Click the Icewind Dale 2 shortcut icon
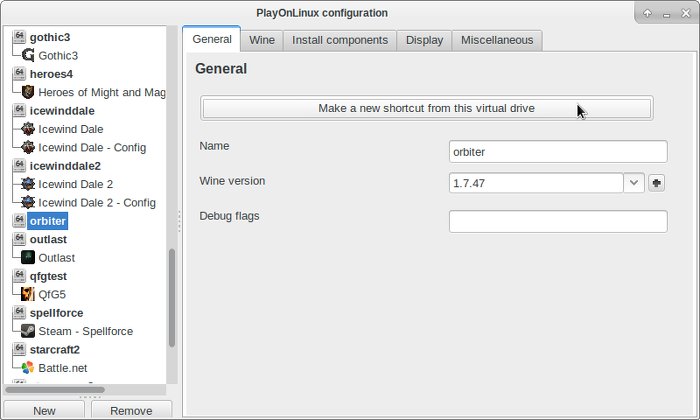The width and height of the screenshot is (700, 420). [x=28, y=184]
